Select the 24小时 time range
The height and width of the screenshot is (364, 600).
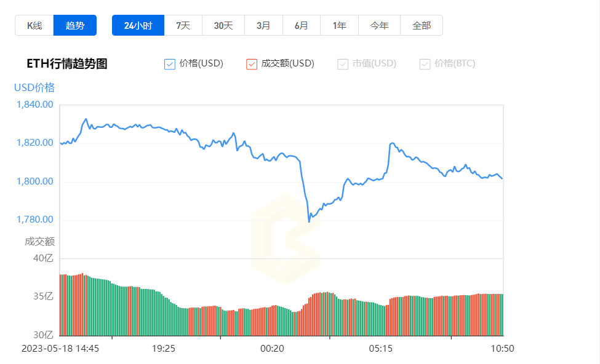138,25
